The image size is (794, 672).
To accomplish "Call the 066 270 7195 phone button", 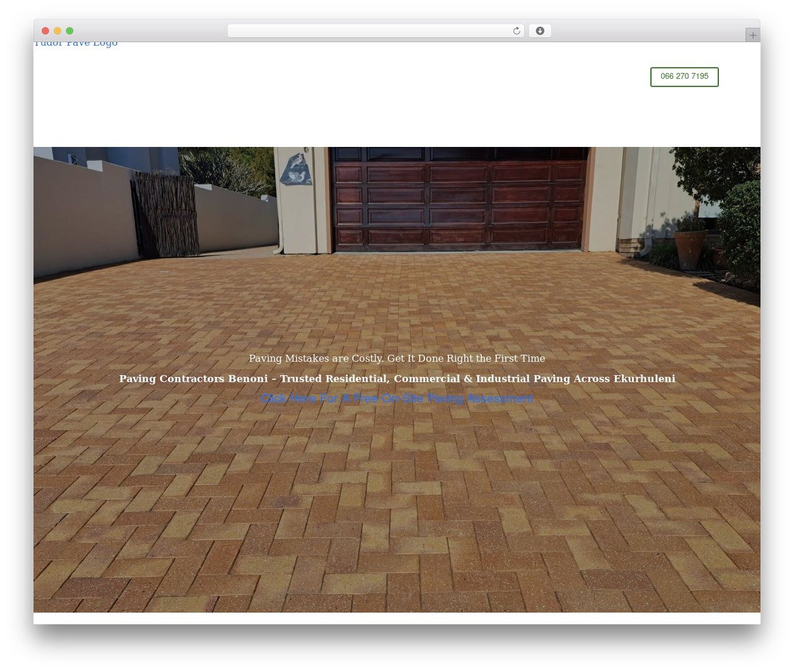I will [x=684, y=77].
